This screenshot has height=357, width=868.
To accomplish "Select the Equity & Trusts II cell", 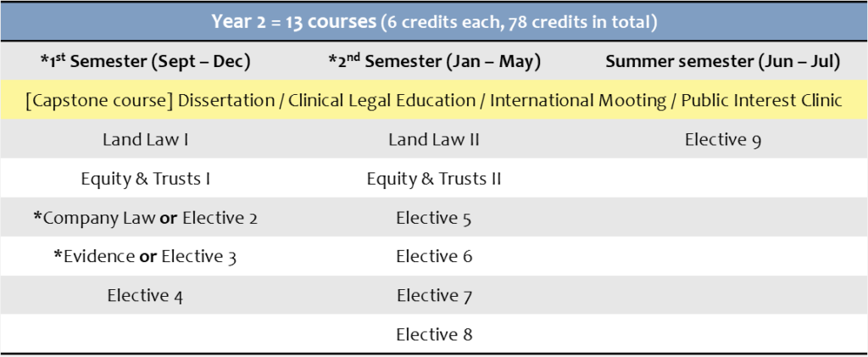I will pos(433,179).
